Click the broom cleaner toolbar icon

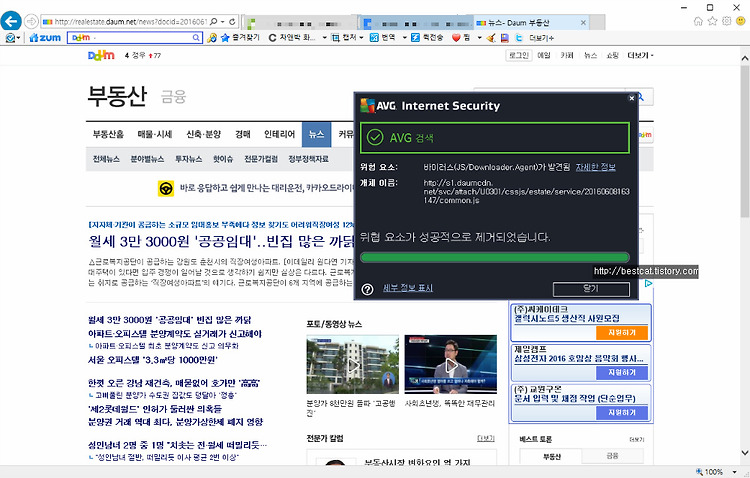coord(490,37)
